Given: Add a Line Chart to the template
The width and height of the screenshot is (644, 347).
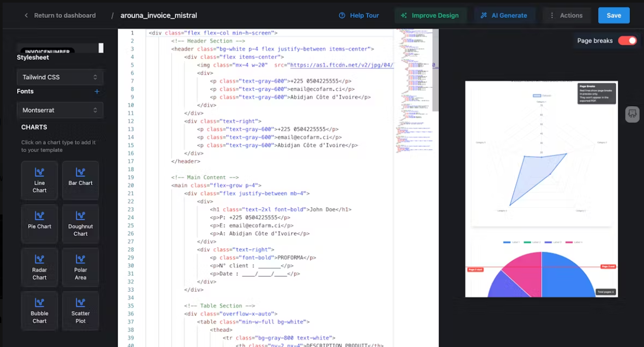Looking at the screenshot, I should [x=40, y=181].
